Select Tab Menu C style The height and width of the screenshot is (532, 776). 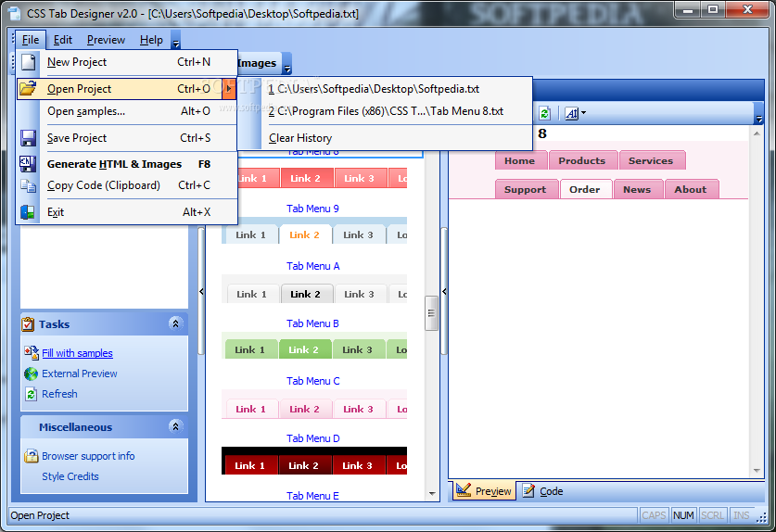click(x=312, y=381)
